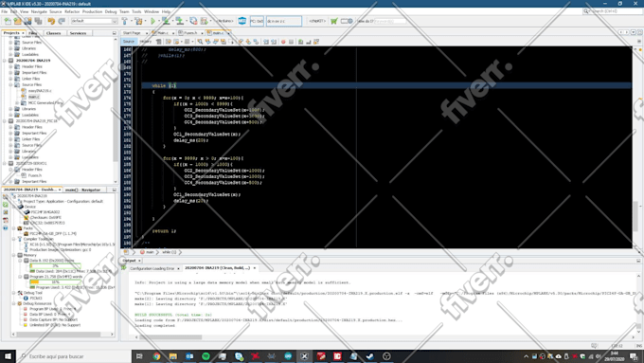Switch to the Start Page tab
644x363 pixels.
click(x=133, y=33)
